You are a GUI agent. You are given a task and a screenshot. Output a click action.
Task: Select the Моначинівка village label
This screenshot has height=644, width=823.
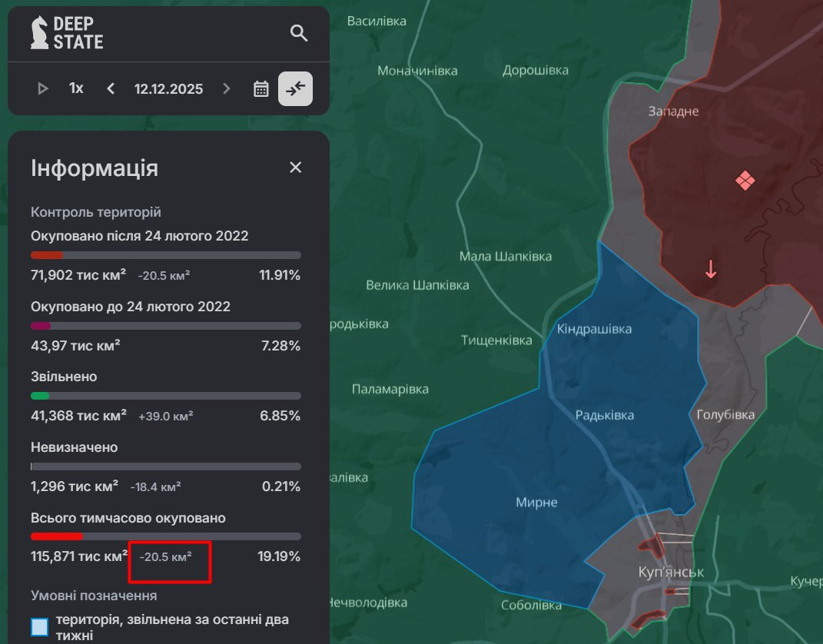pyautogui.click(x=417, y=71)
